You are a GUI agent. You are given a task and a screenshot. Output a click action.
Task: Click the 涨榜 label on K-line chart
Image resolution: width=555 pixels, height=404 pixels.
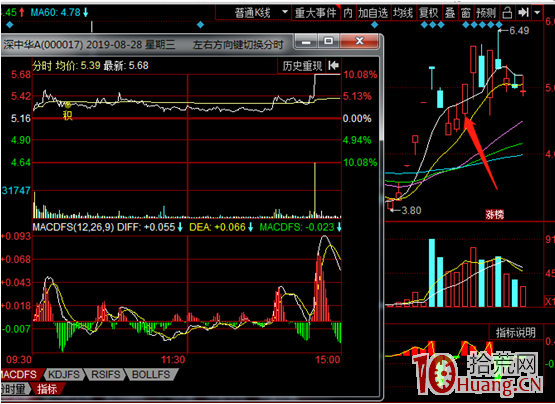pos(494,214)
